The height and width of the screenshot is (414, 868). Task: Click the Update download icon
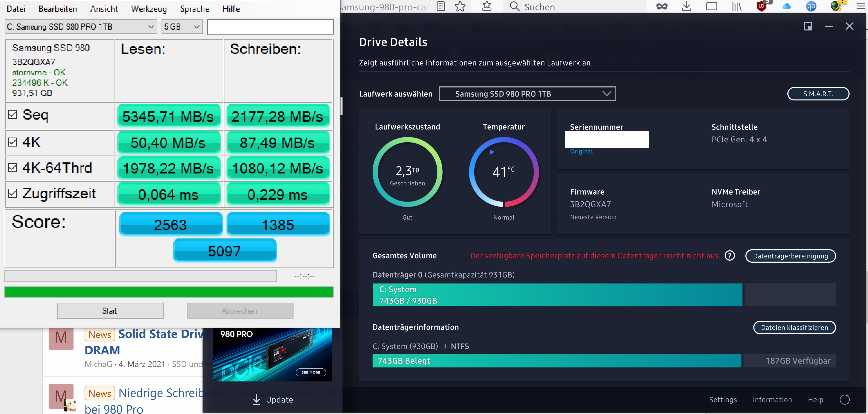click(x=256, y=399)
